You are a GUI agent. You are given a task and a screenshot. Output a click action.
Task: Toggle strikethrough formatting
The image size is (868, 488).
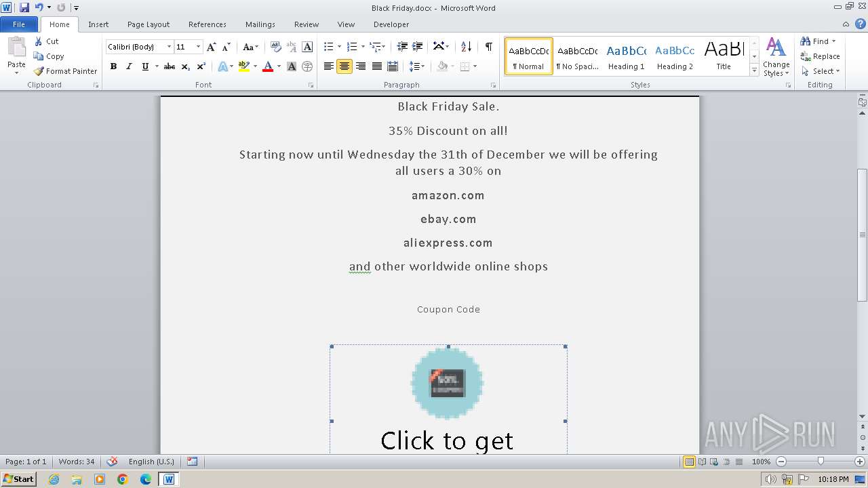170,66
